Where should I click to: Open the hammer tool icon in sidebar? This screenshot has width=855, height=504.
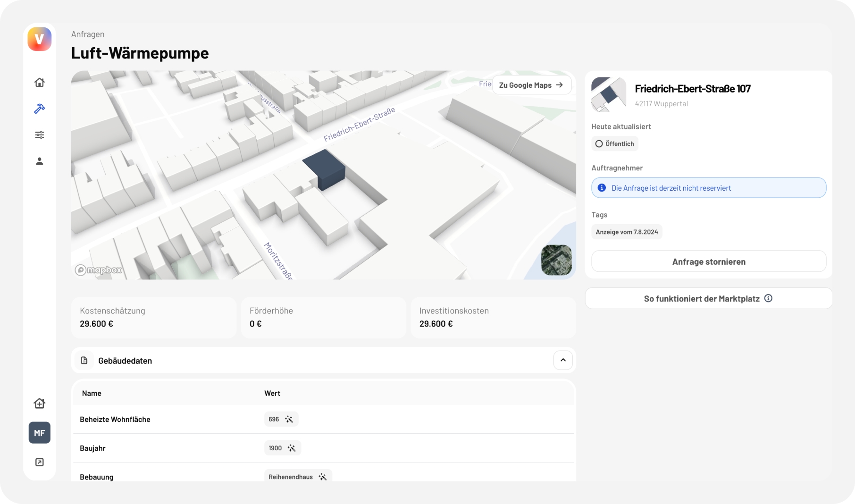coord(40,109)
